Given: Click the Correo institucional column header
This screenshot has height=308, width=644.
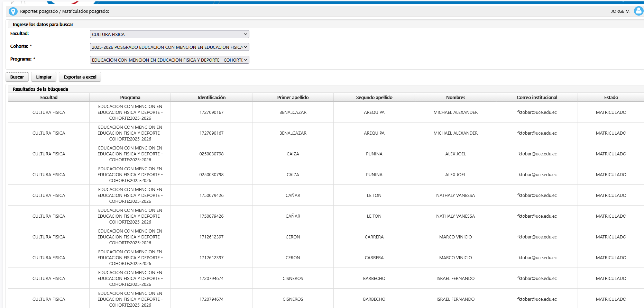Looking at the screenshot, I should (537, 97).
